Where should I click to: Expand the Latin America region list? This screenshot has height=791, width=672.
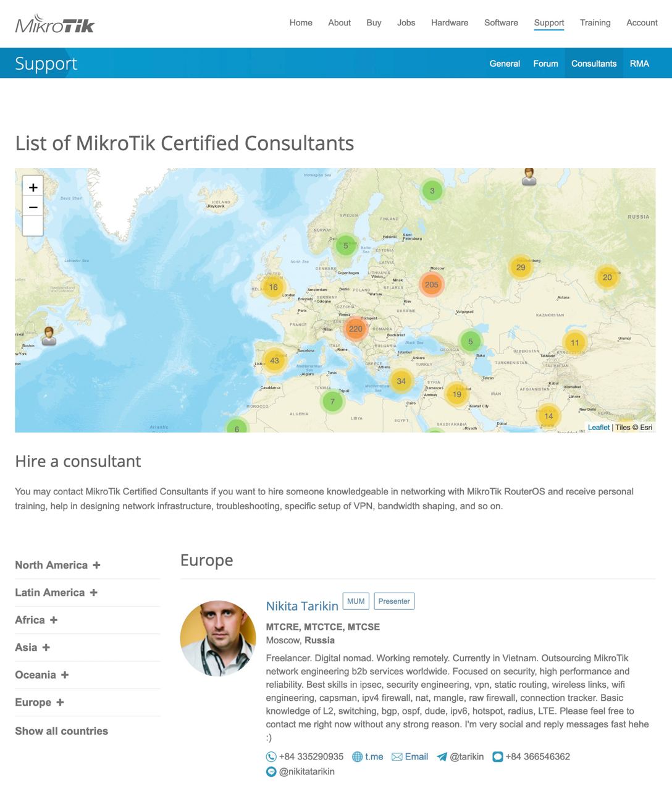coord(56,593)
